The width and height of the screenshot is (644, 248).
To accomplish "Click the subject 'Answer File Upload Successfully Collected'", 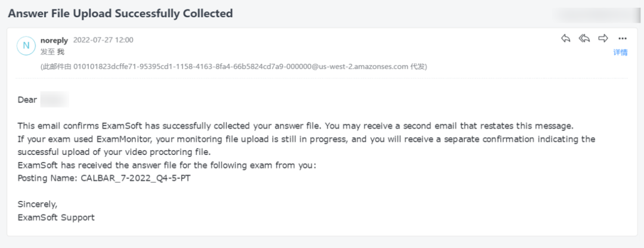I will [x=120, y=14].
